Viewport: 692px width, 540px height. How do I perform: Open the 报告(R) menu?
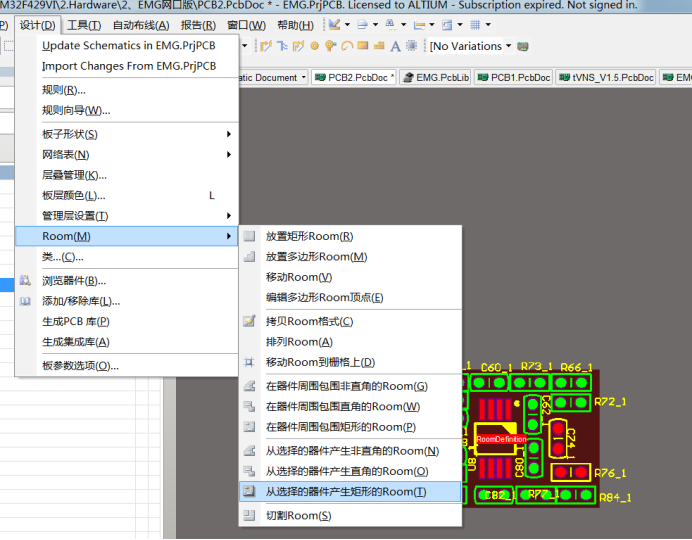coord(198,25)
